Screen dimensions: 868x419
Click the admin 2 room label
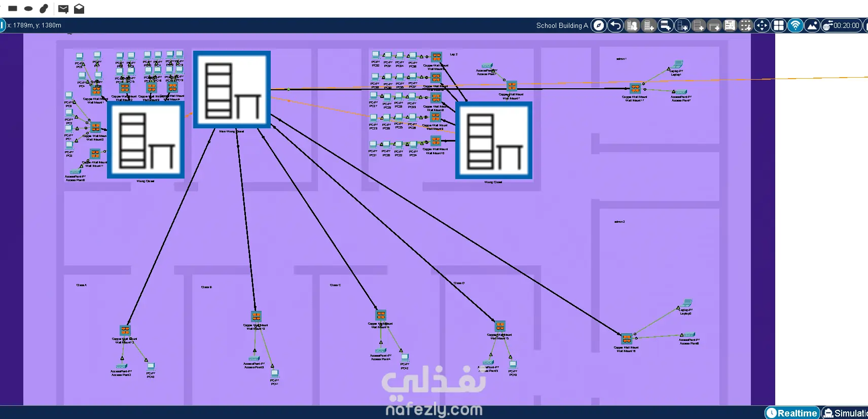[620, 222]
